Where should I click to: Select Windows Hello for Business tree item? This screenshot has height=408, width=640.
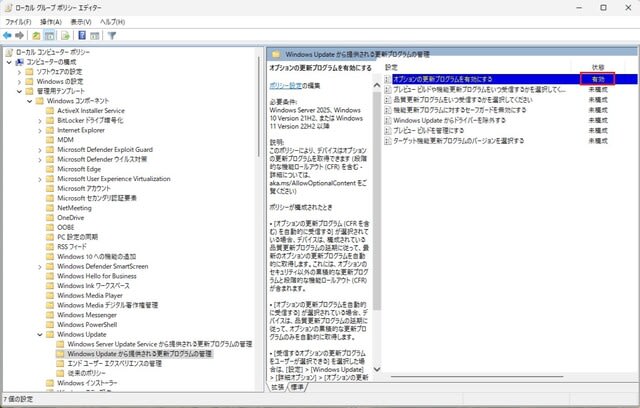[x=97, y=276]
